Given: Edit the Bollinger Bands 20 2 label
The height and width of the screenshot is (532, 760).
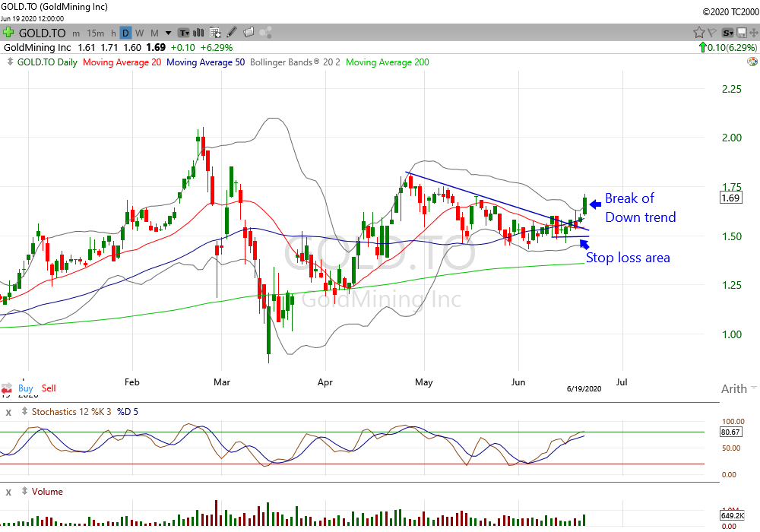Looking at the screenshot, I should (295, 62).
